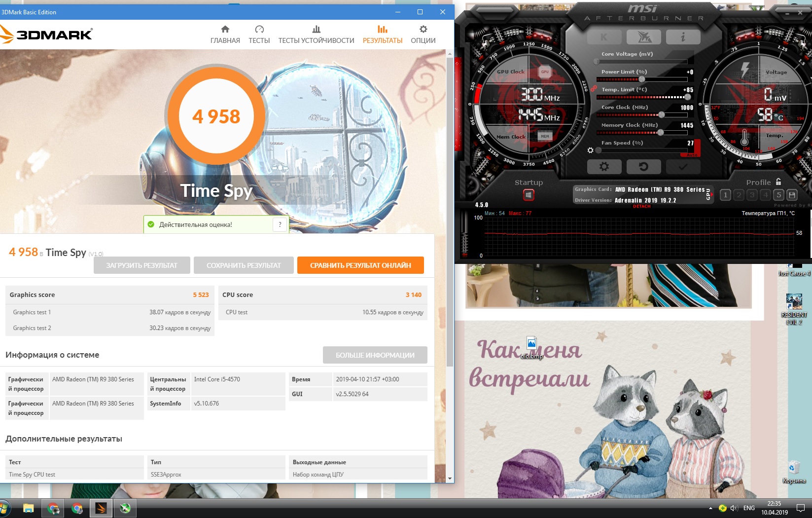Image resolution: width=812 pixels, height=518 pixels.
Task: Click the Detach label in Afterburner
Action: point(641,206)
